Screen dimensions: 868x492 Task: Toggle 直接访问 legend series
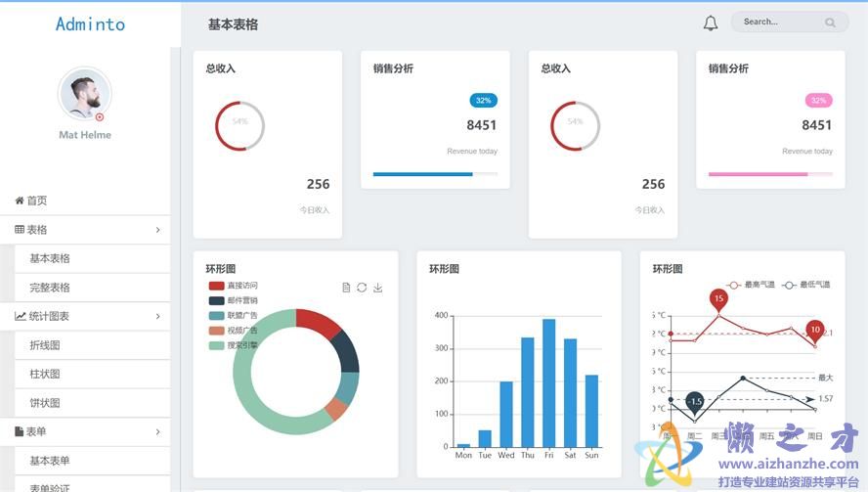(233, 286)
